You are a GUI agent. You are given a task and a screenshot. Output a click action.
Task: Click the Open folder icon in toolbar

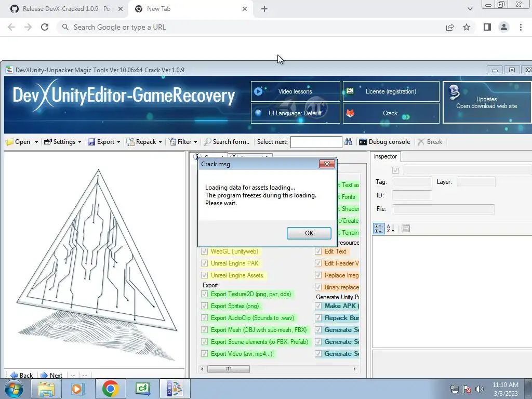coord(9,142)
